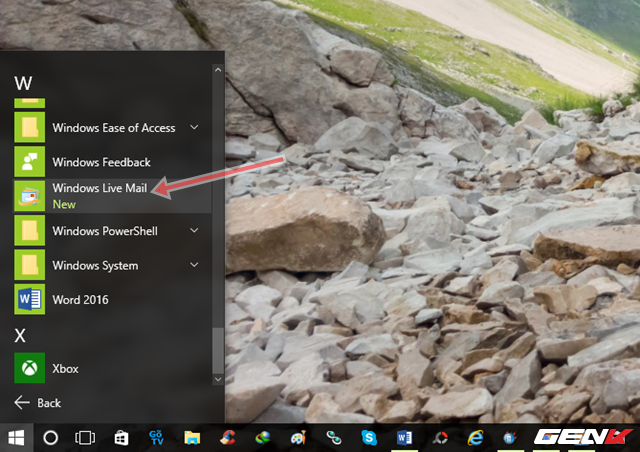This screenshot has height=452, width=640.
Task: Open Skype from the taskbar
Action: coord(370,437)
